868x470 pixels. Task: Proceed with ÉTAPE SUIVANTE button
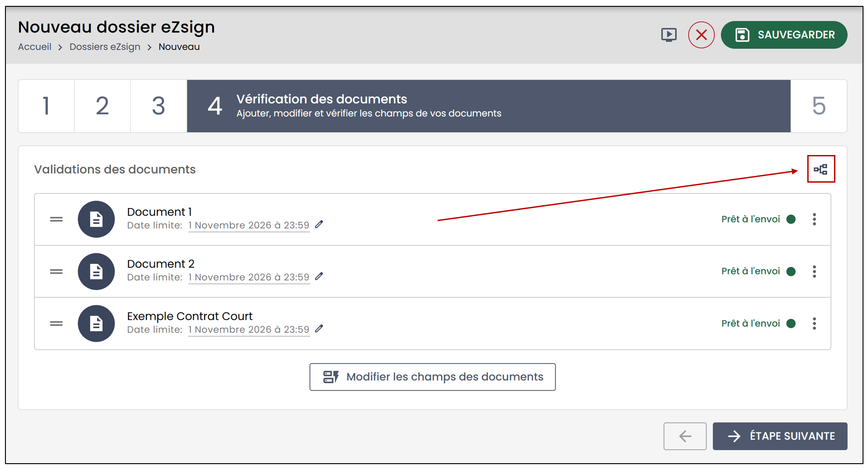[x=780, y=436]
